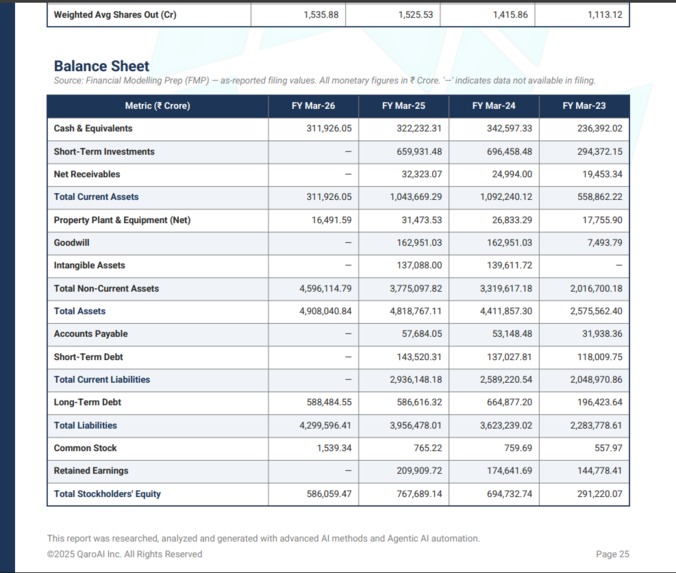Viewport: 676px width, 573px height.
Task: Click Common Stock value 557.97
Action: pyautogui.click(x=608, y=448)
